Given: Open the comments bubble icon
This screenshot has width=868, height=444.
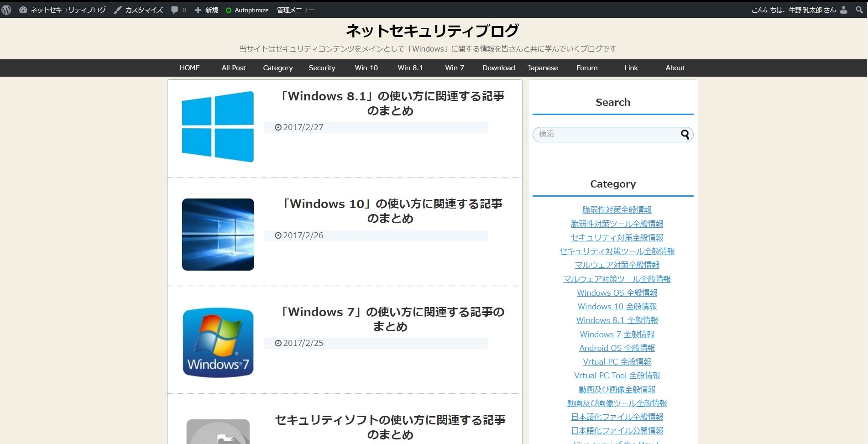Looking at the screenshot, I should 174,10.
